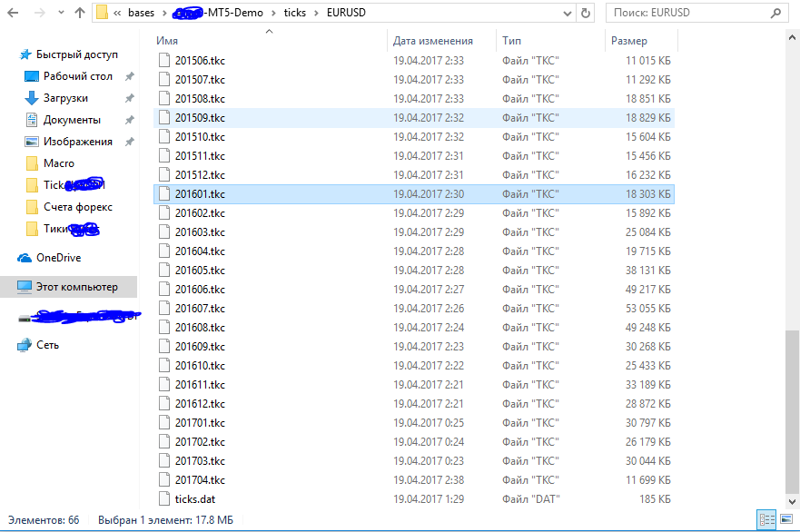The image size is (800, 532).
Task: Select file 201606.tkc
Action: click(x=414, y=290)
